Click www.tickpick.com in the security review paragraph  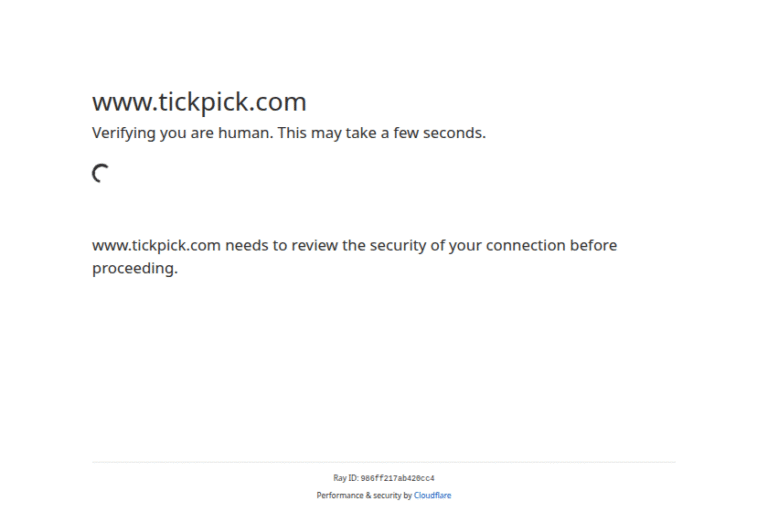click(156, 246)
